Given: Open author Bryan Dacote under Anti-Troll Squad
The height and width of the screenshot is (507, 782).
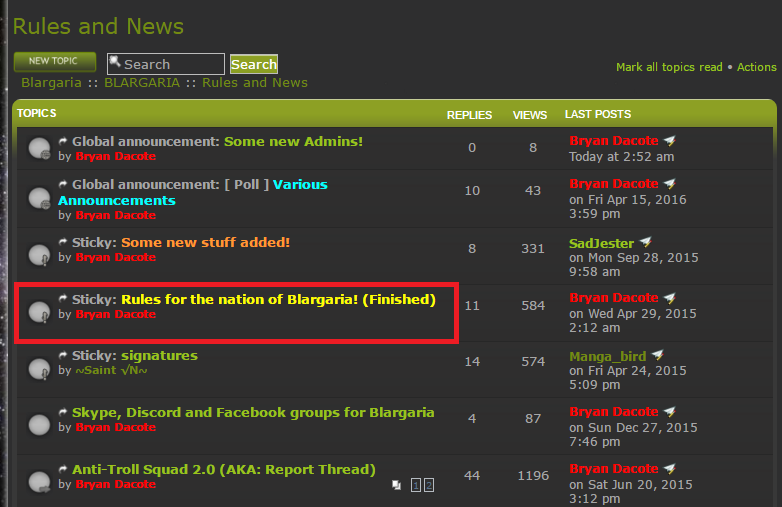Looking at the screenshot, I should click(116, 485).
